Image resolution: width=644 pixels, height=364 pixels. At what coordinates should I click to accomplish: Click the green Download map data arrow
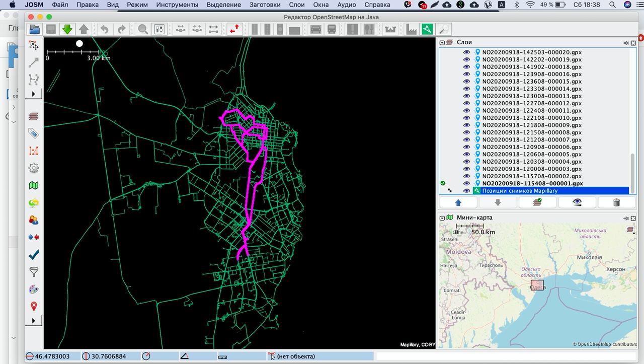[67, 29]
